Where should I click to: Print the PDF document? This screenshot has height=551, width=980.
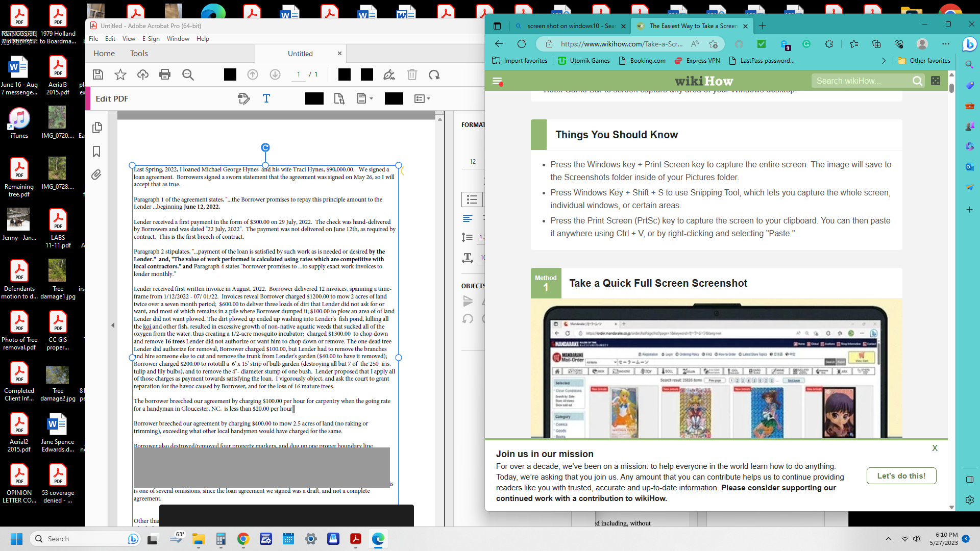165,74
